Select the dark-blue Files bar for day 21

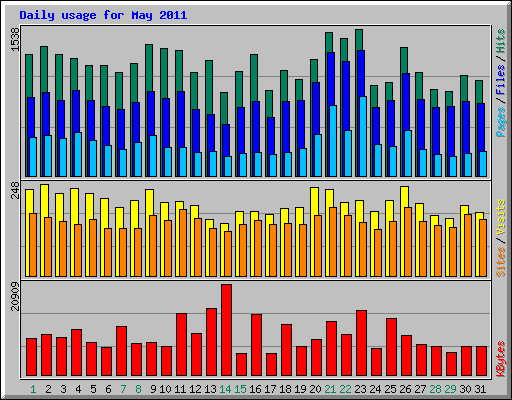(331, 79)
